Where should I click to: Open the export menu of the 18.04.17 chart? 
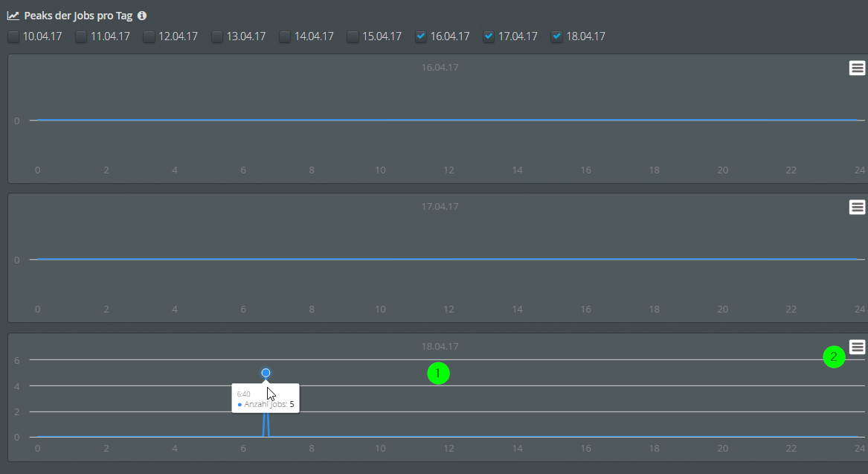pos(857,348)
